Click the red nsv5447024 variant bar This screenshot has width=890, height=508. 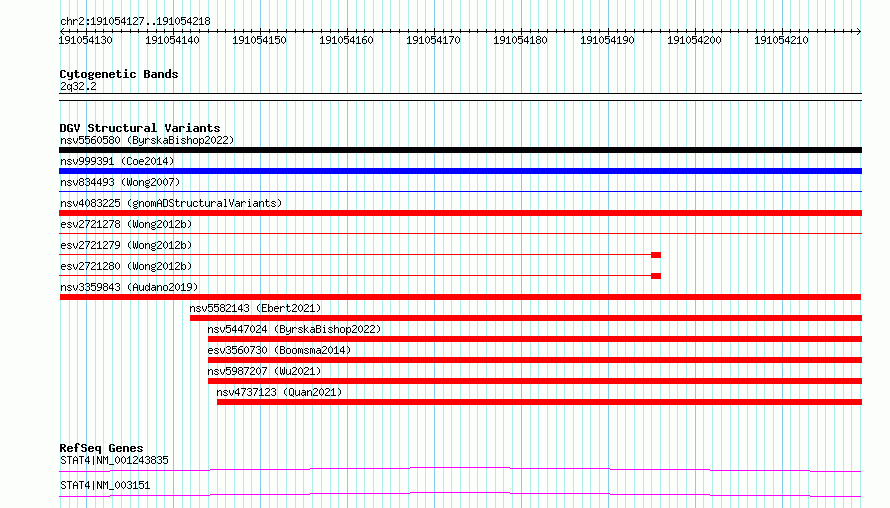535,339
